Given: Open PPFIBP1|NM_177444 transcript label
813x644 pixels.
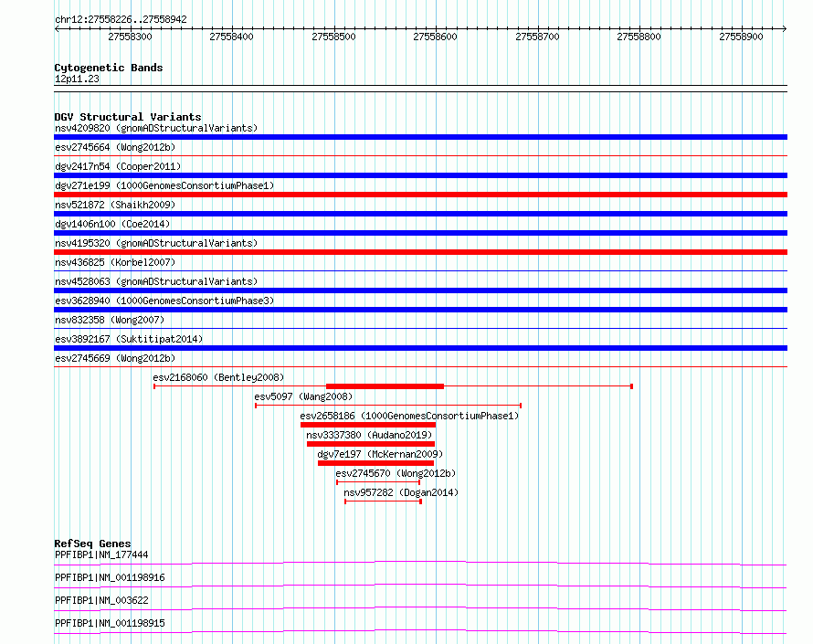Looking at the screenshot, I should 101,554.
